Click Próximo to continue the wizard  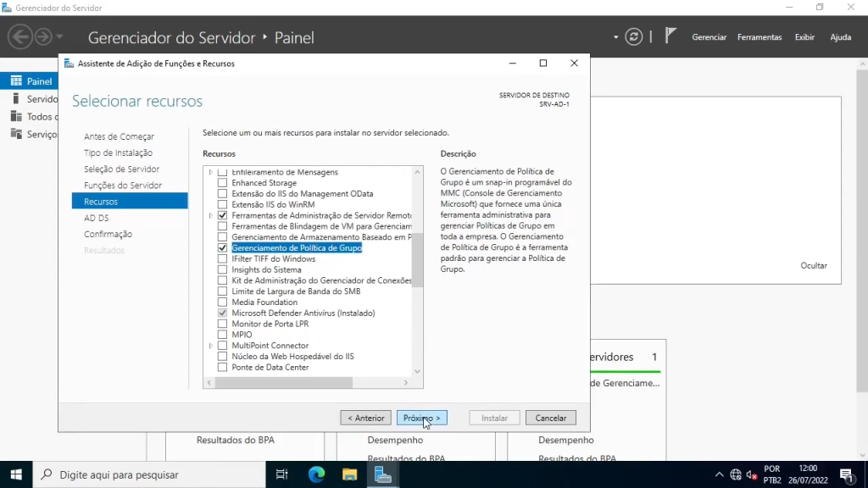(422, 419)
